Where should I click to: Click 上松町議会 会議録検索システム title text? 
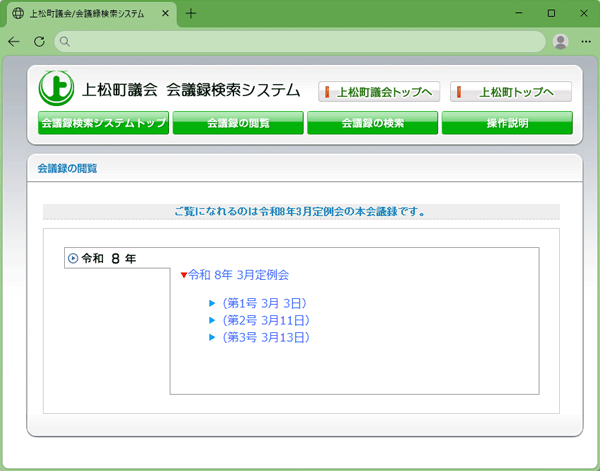point(191,90)
